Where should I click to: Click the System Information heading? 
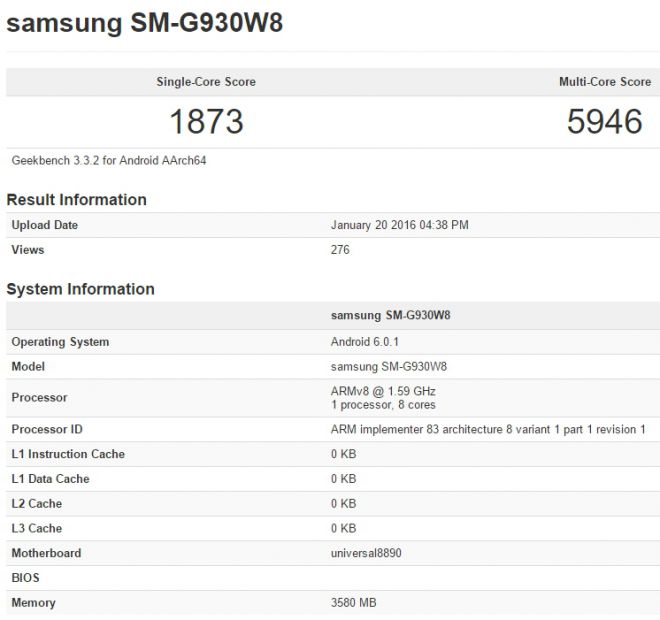[x=80, y=289]
